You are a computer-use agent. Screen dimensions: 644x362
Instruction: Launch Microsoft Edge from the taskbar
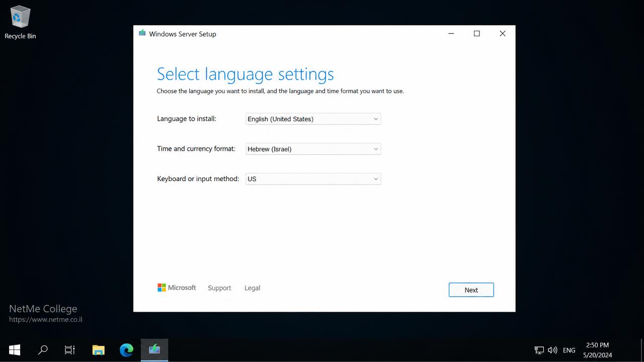[x=126, y=350]
